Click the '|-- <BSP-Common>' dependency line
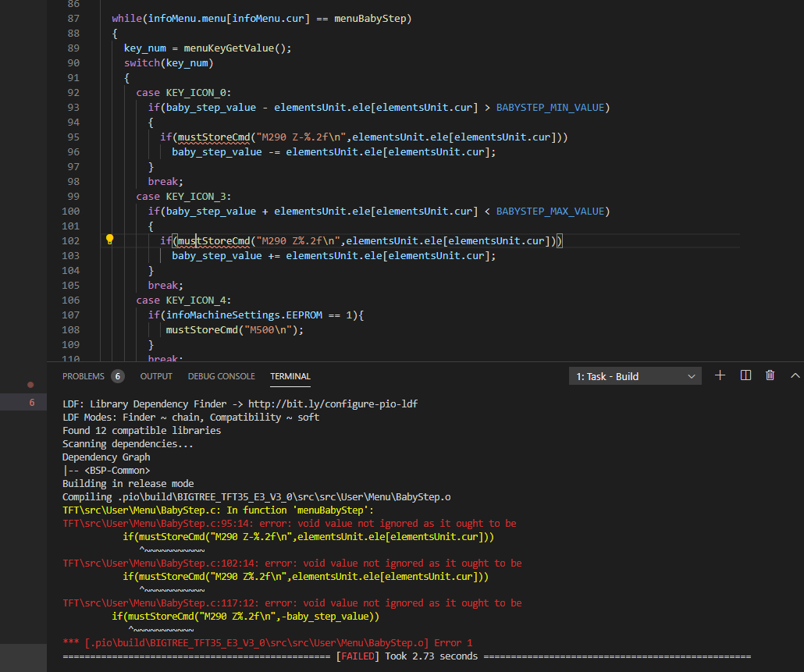The height and width of the screenshot is (672, 804). point(106,471)
